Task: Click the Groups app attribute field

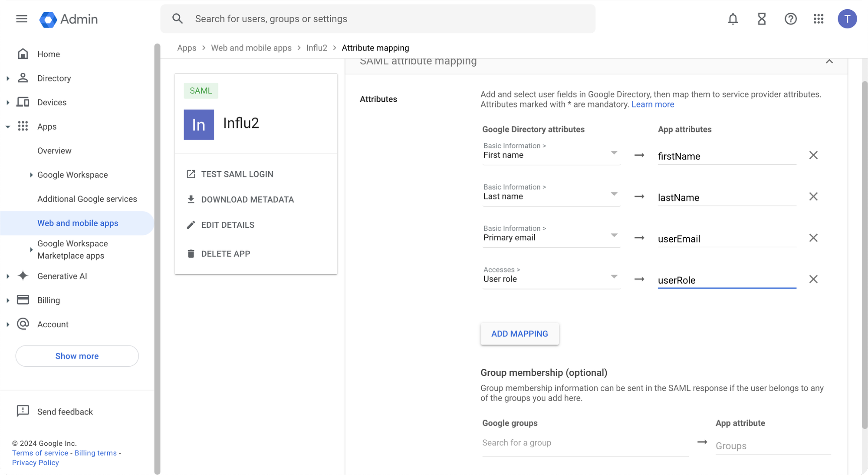Action: pos(773,446)
